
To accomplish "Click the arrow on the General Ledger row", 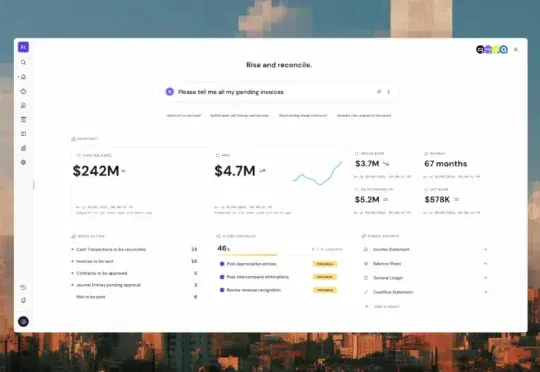I will coord(485,278).
